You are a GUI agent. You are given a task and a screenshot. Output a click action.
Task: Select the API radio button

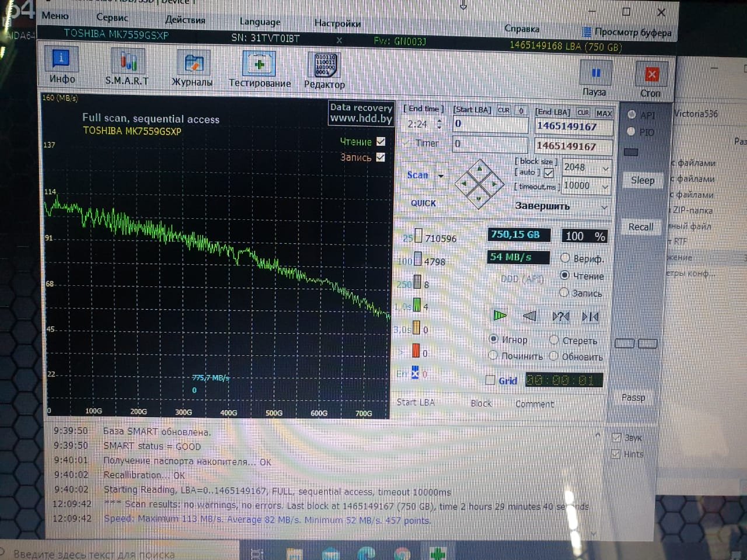631,114
